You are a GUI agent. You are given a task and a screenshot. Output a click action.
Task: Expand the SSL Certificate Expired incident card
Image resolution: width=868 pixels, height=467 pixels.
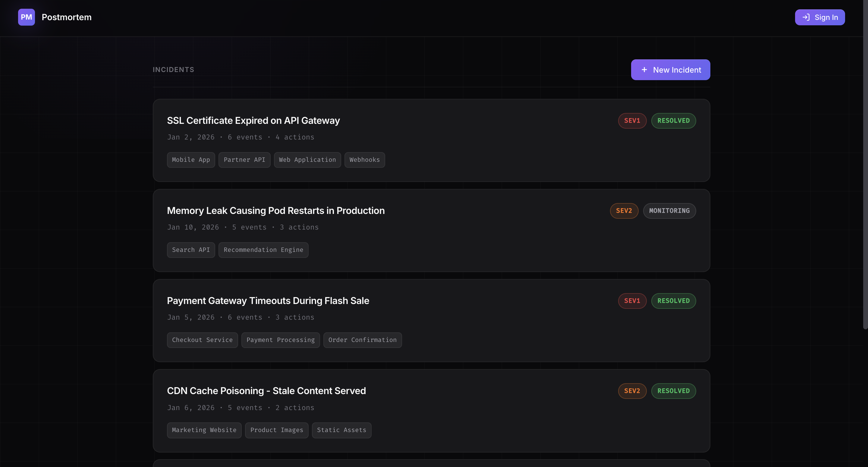pos(253,120)
